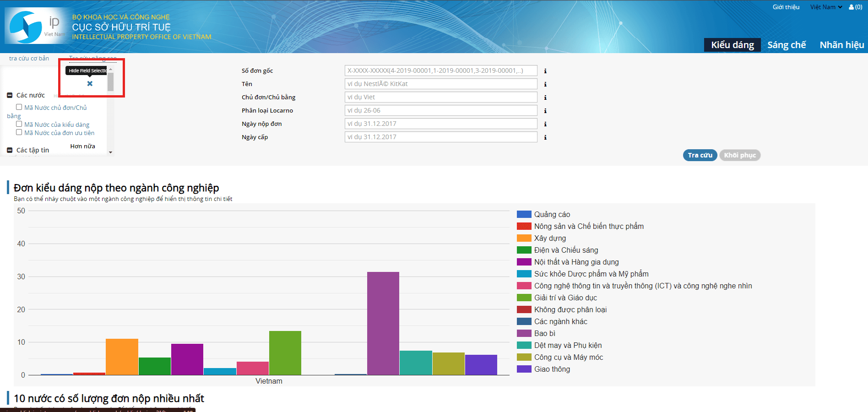Collapse the Các tập tin section
Screen dimensions: 868x412
click(x=10, y=150)
